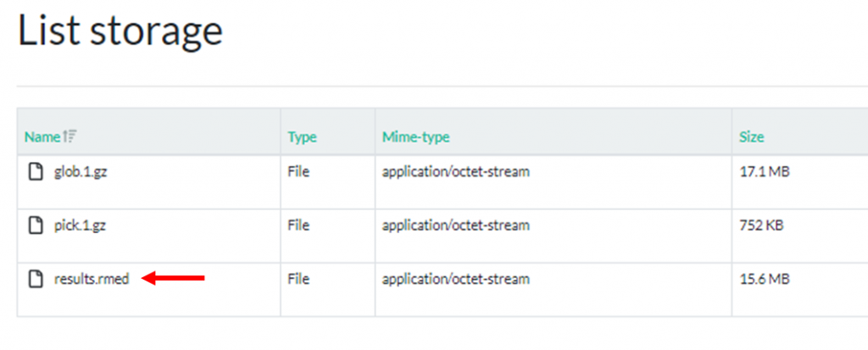868x350 pixels.
Task: Click the List storage page heading
Action: point(120,31)
